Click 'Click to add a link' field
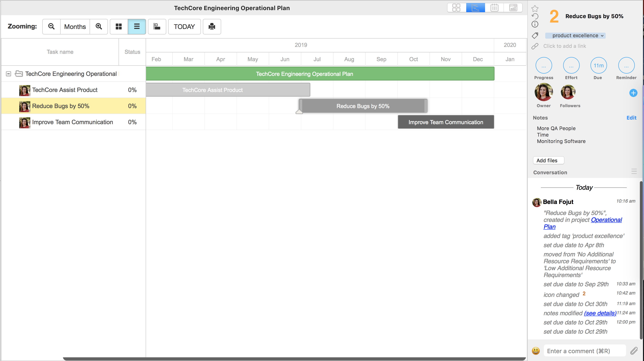 tap(565, 46)
